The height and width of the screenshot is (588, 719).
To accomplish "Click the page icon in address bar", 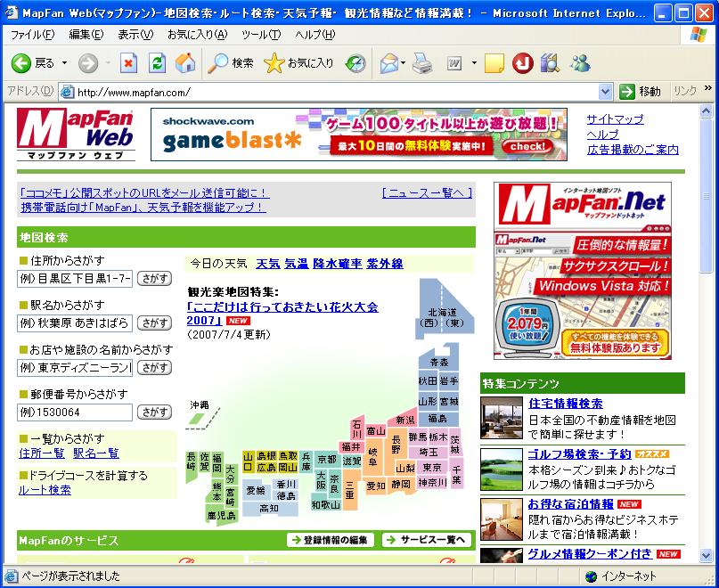I will [67, 92].
